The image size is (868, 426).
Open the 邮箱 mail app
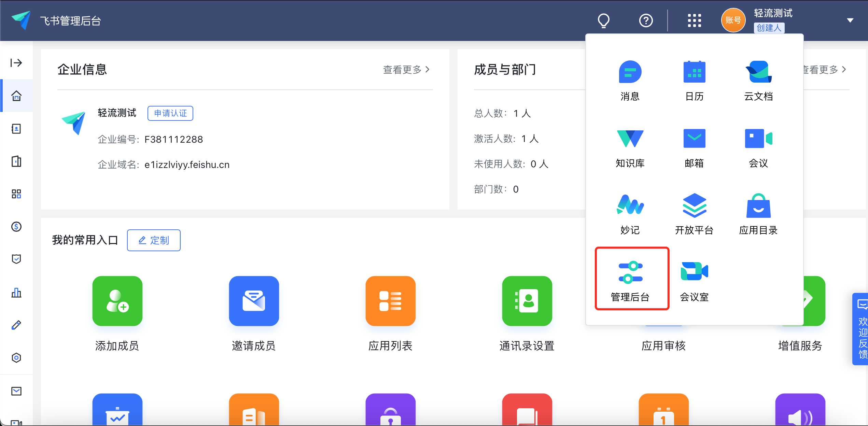tap(694, 148)
